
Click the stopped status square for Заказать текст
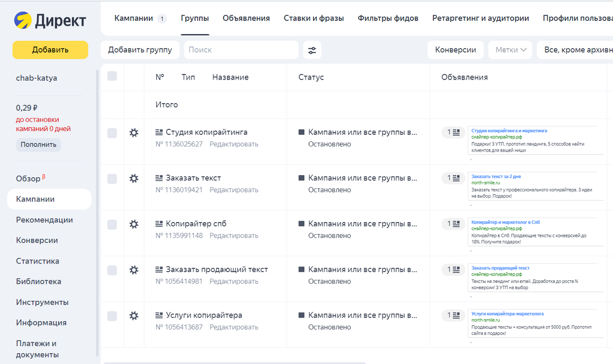301,178
